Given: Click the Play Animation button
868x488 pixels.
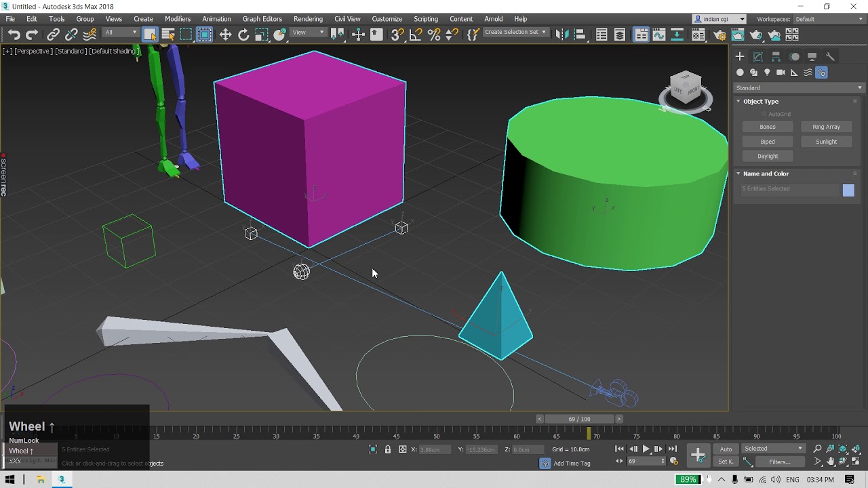Looking at the screenshot, I should coord(646,449).
